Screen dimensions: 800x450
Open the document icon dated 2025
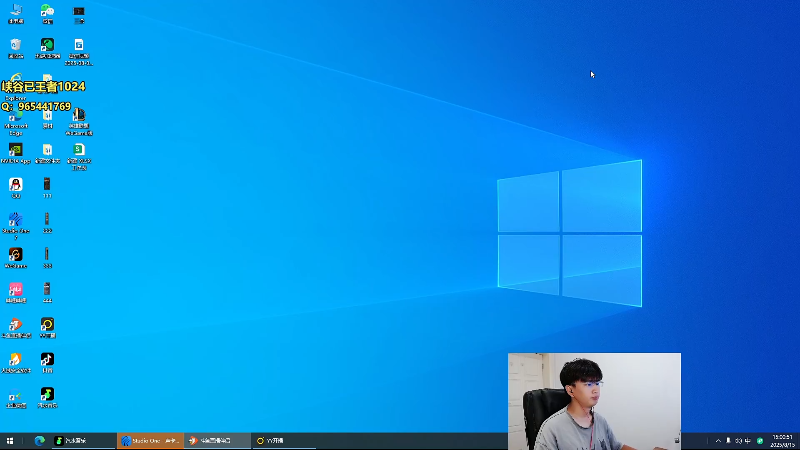coord(79,52)
